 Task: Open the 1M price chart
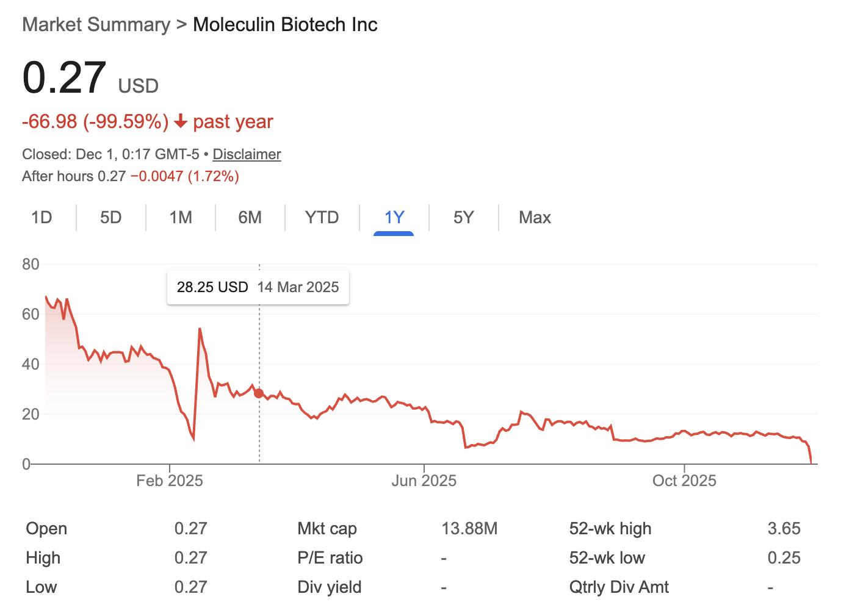click(180, 217)
